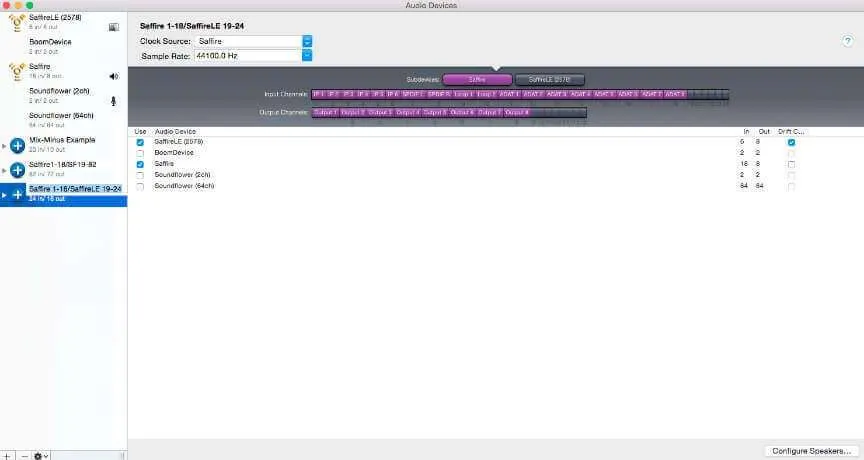The image size is (864, 460).
Task: Select the SPDIF L input channel block
Action: tap(413, 94)
